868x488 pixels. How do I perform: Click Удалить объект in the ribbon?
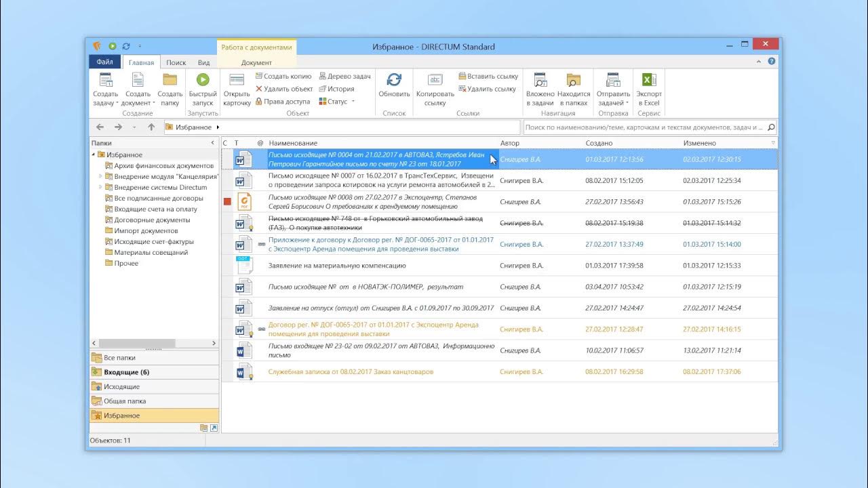pos(283,89)
